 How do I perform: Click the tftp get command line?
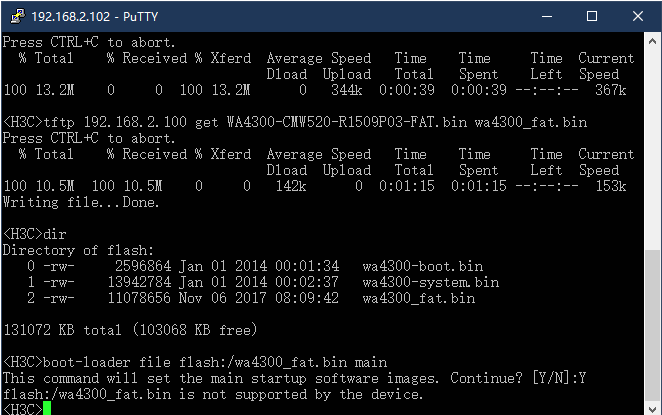click(x=294, y=122)
